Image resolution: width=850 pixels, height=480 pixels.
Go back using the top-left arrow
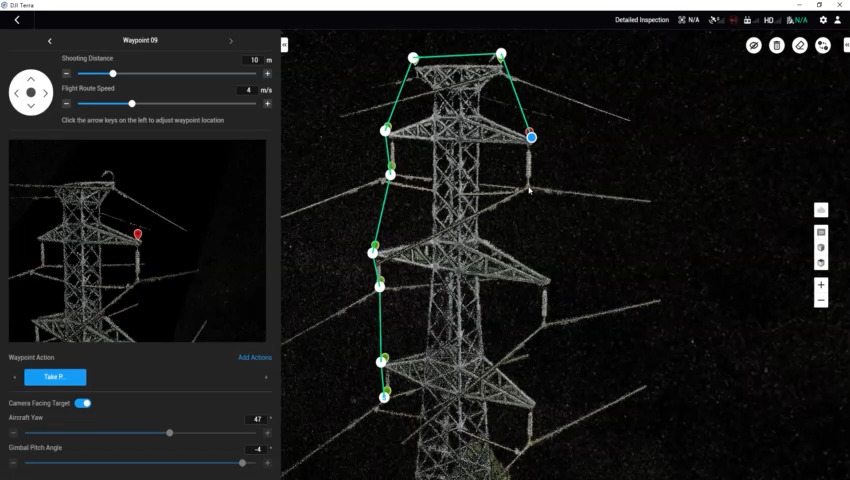[x=17, y=20]
